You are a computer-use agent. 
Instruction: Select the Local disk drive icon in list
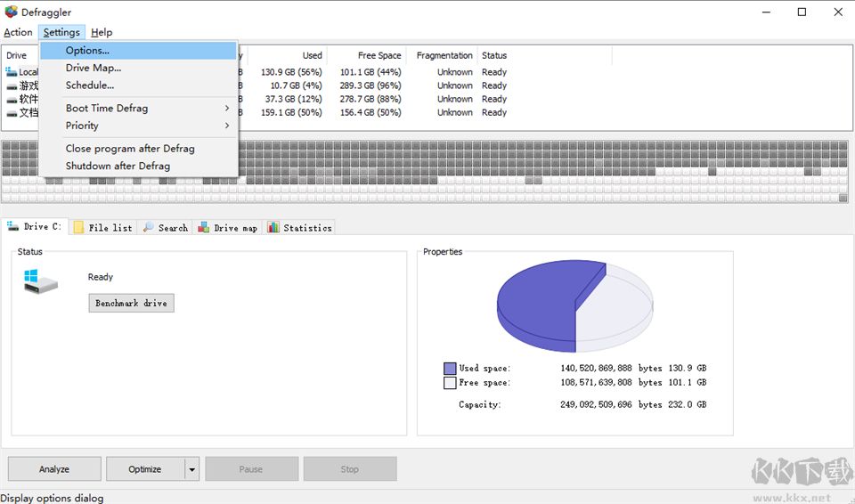click(x=12, y=72)
